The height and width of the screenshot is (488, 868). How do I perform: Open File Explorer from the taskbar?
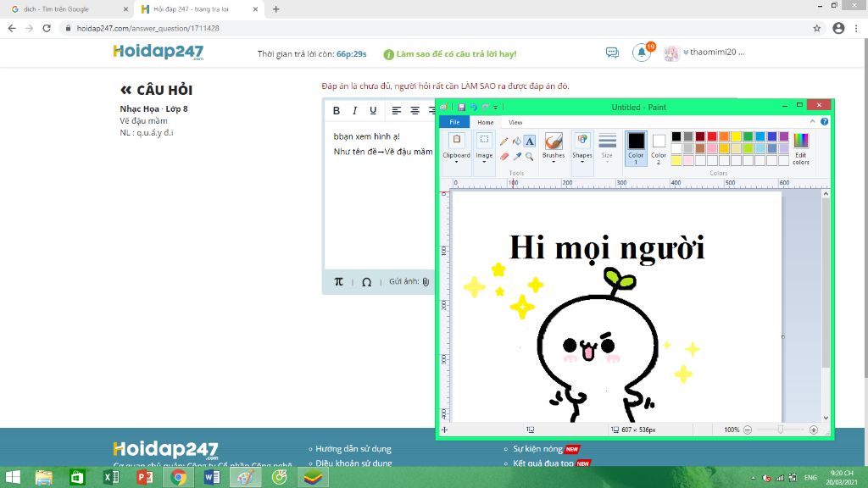pyautogui.click(x=44, y=477)
